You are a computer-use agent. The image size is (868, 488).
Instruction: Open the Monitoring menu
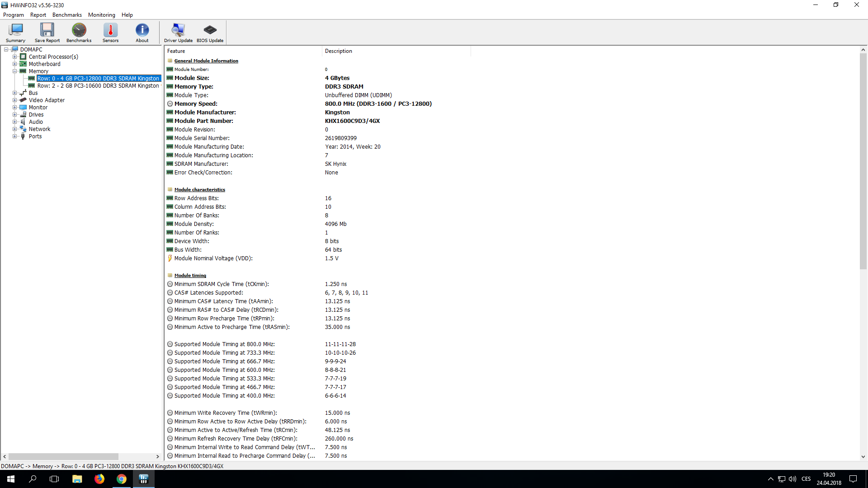point(101,15)
